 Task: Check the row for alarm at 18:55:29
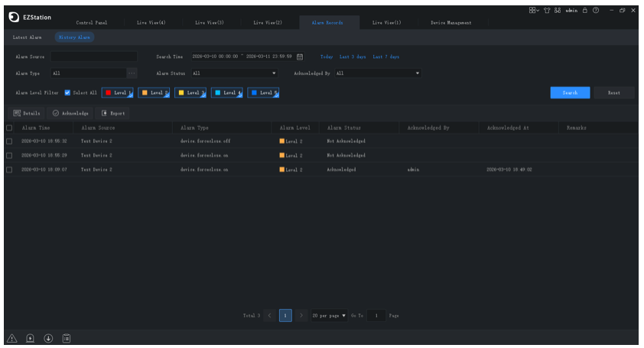[x=9, y=156]
